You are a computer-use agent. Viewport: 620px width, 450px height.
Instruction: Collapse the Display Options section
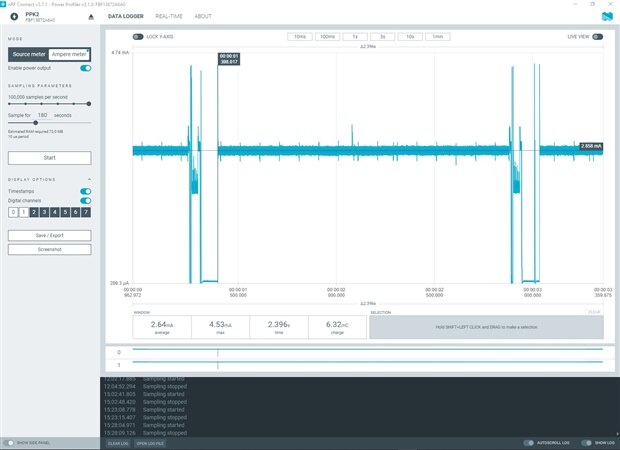pyautogui.click(x=89, y=180)
